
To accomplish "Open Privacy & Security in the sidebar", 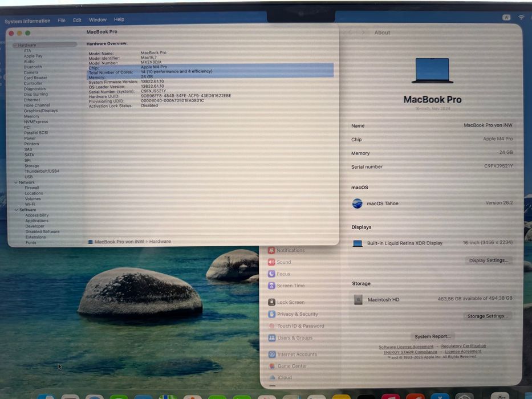I will click(x=293, y=314).
